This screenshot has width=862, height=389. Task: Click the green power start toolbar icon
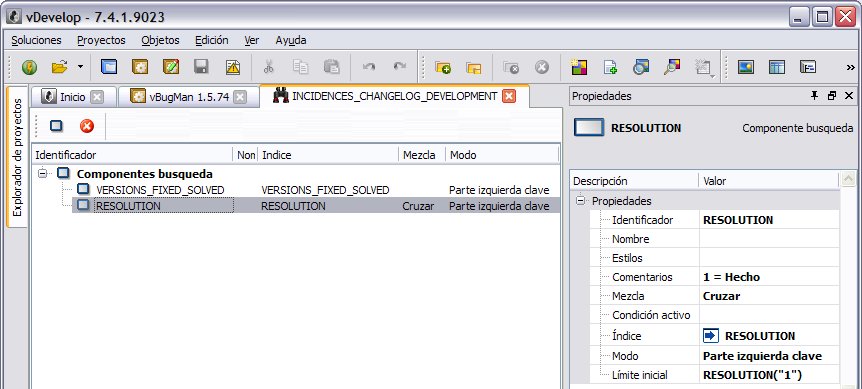[30, 67]
